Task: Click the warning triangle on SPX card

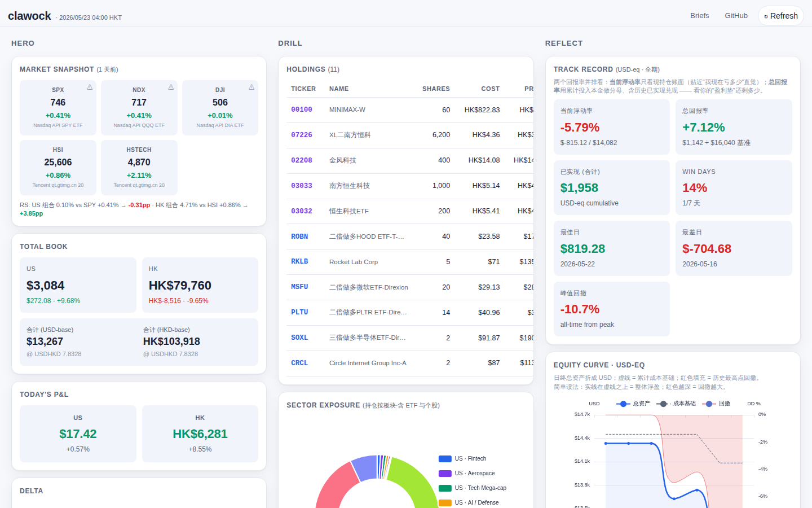Action: click(90, 87)
